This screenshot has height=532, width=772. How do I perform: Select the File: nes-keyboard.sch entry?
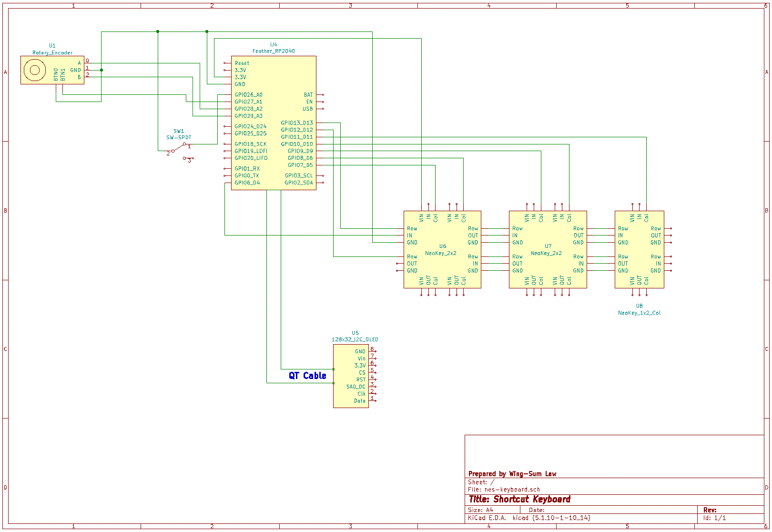point(504,490)
